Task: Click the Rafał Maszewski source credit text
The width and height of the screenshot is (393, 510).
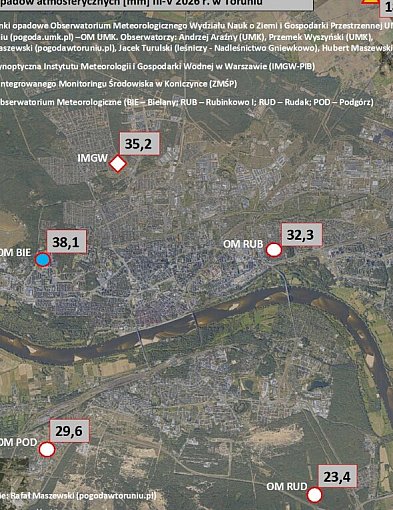Action: click(x=78, y=495)
